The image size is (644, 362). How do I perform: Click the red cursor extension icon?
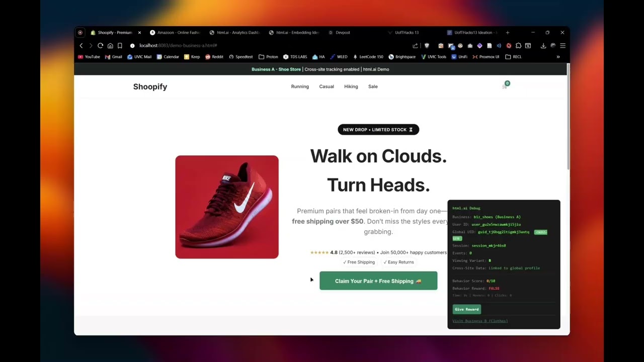509,46
